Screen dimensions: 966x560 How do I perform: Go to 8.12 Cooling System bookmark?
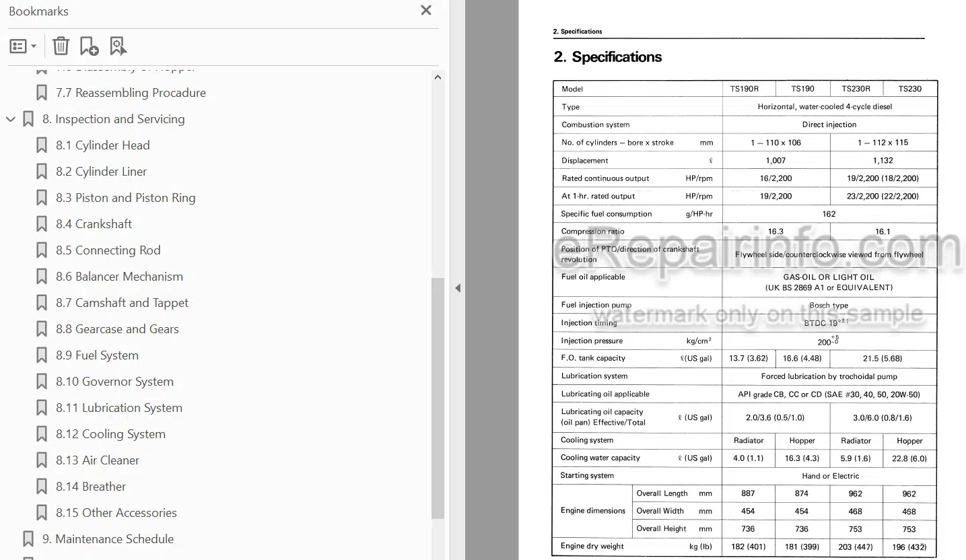click(x=110, y=434)
